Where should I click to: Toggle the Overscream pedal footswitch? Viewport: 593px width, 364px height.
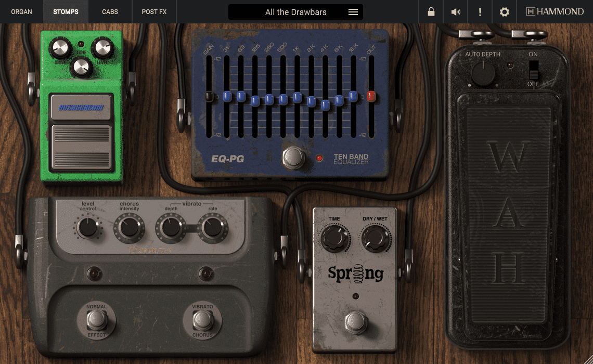(x=81, y=148)
